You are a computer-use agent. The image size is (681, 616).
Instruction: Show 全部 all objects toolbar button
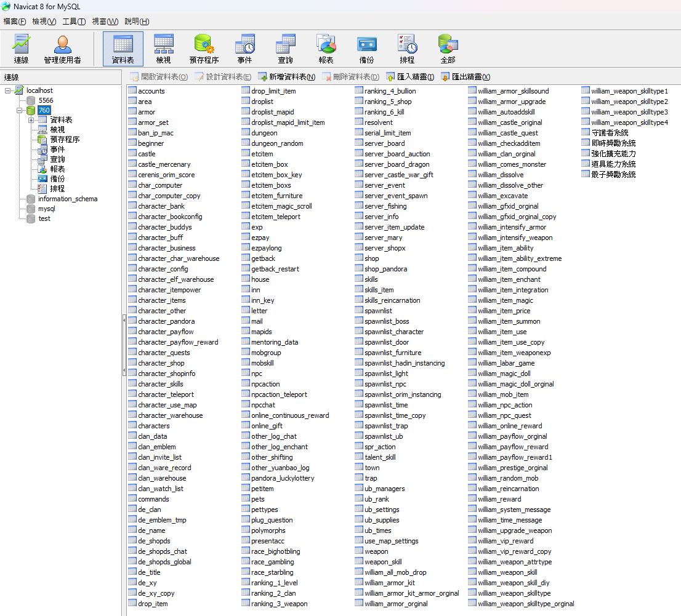(448, 49)
